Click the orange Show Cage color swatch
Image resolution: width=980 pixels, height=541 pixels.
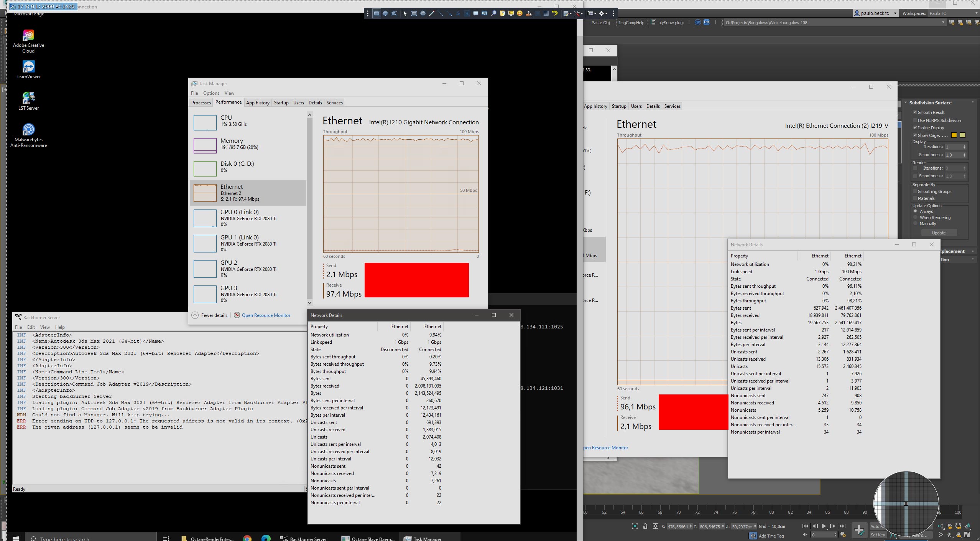point(954,135)
